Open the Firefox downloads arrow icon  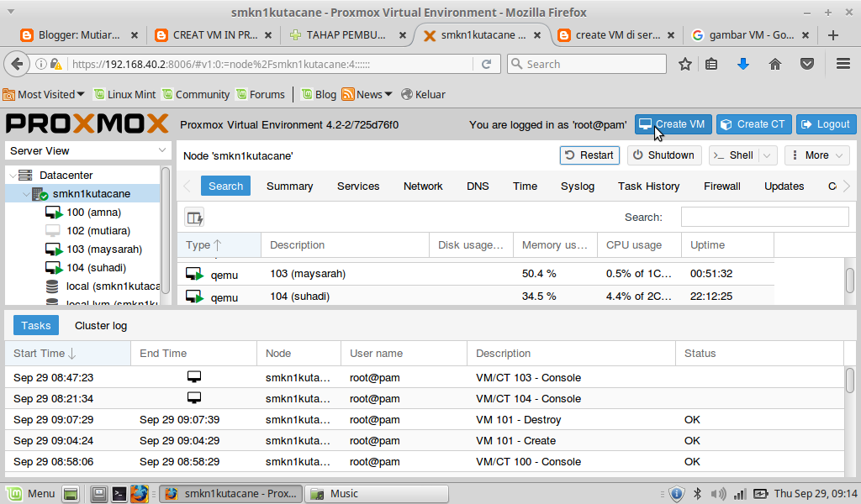click(x=743, y=64)
